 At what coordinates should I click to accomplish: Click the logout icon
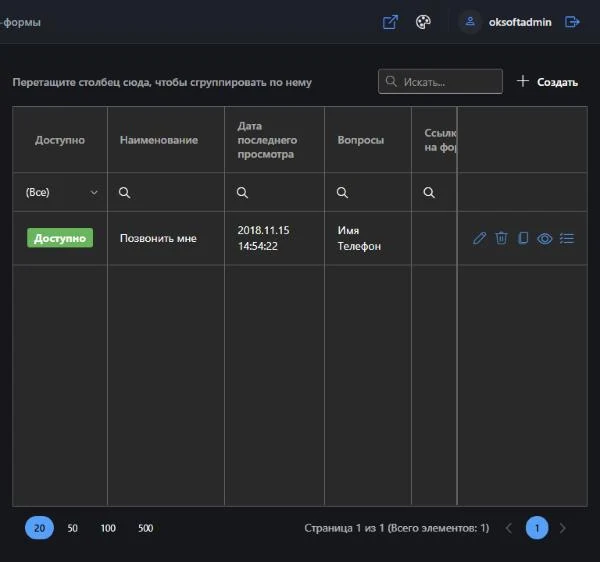572,22
